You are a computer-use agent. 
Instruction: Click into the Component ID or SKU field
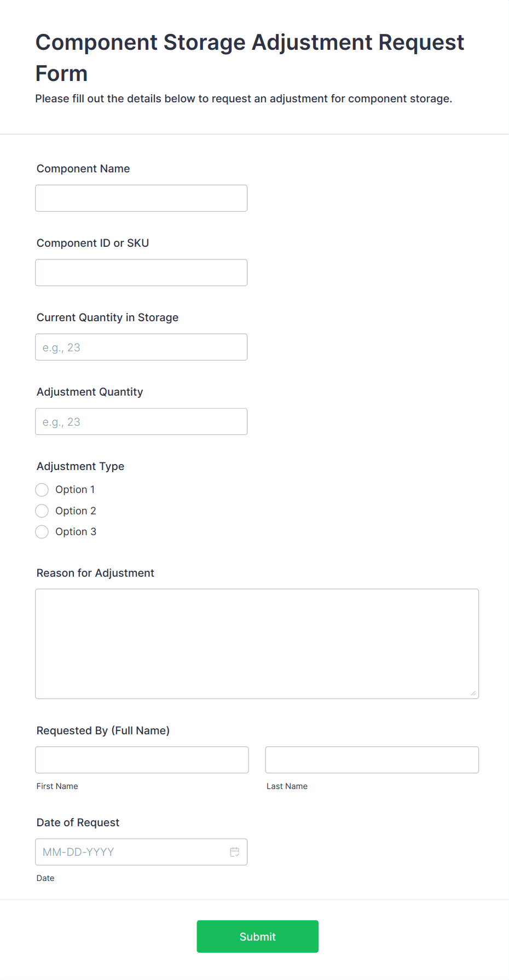141,272
